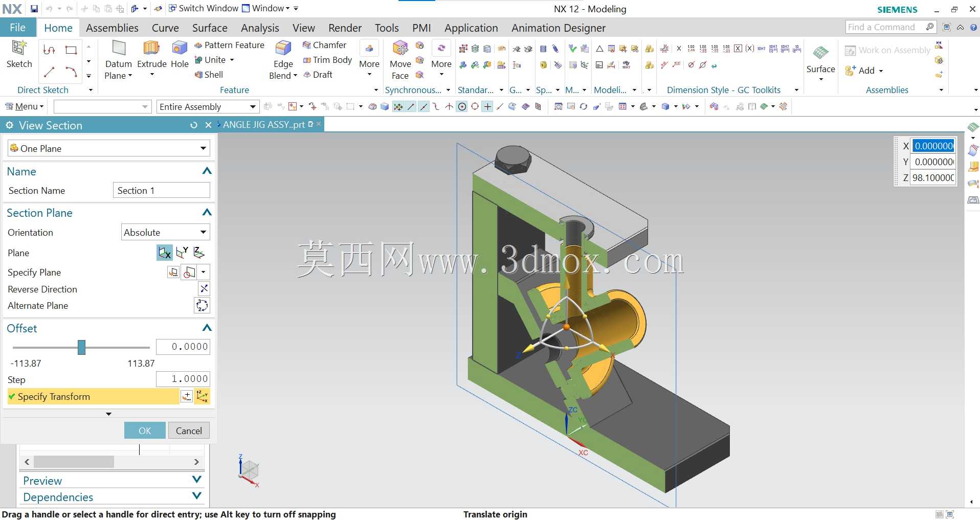Set section plane normal to X
Screen dimensions: 980x520
pyautogui.click(x=165, y=253)
